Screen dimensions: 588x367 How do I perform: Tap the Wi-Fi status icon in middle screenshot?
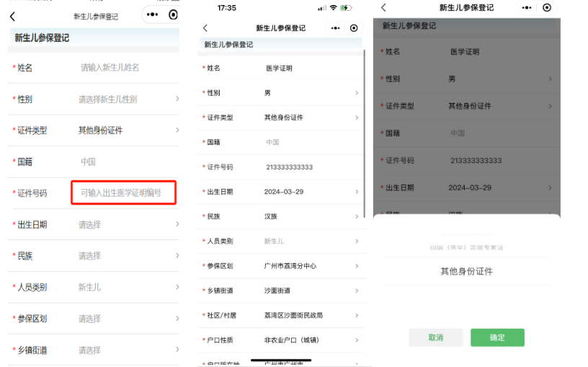coord(333,8)
